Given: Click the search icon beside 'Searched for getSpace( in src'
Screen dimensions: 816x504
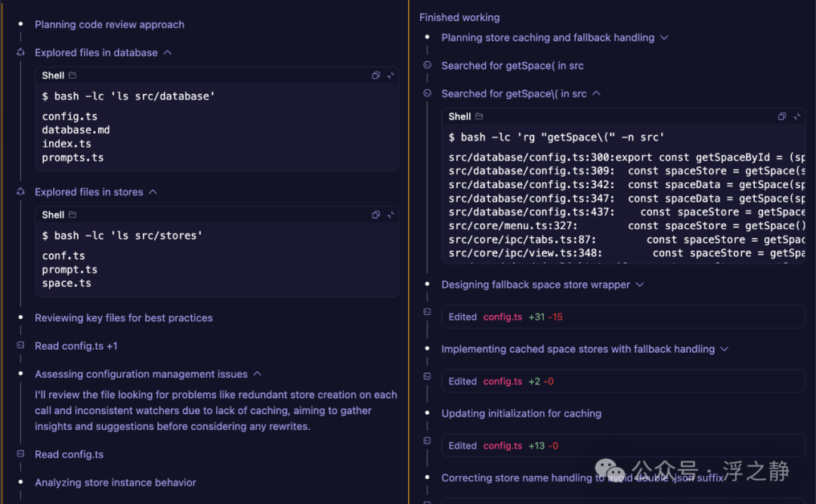Looking at the screenshot, I should click(427, 65).
